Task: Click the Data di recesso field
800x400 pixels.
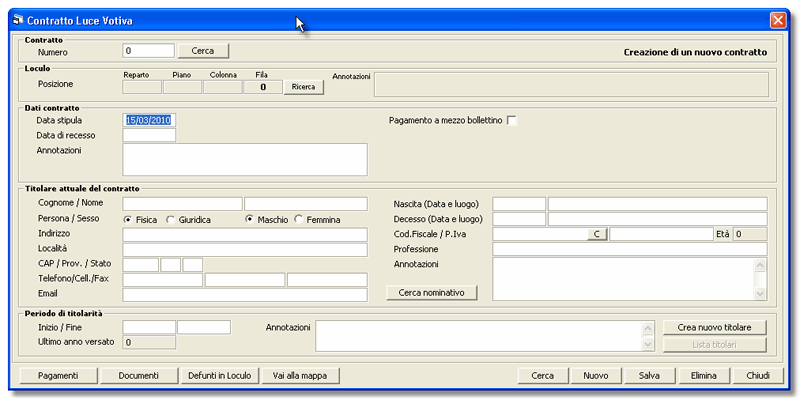Action: point(149,135)
